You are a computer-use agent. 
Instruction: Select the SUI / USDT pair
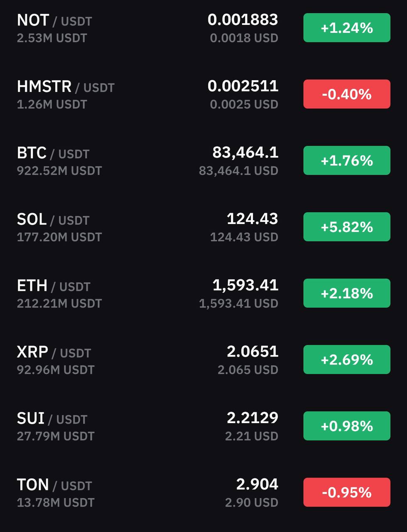coord(203,426)
